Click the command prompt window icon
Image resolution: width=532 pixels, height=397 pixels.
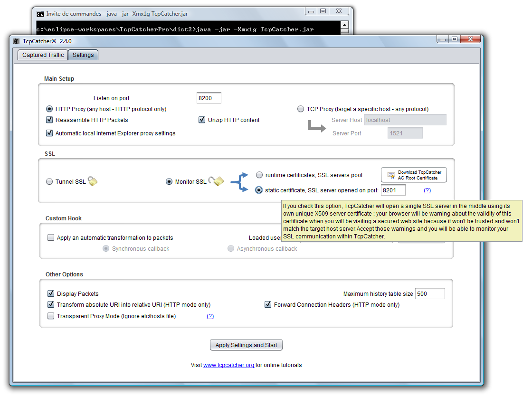pos(40,14)
